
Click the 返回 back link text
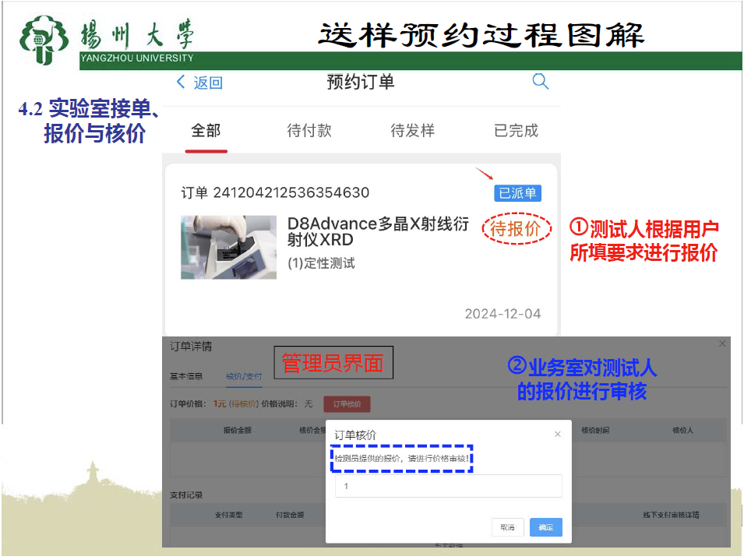[x=208, y=83]
